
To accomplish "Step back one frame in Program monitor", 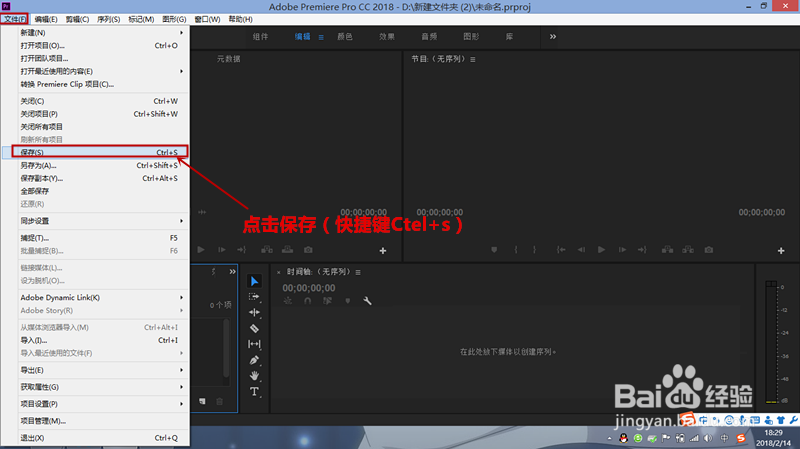I will (581, 250).
